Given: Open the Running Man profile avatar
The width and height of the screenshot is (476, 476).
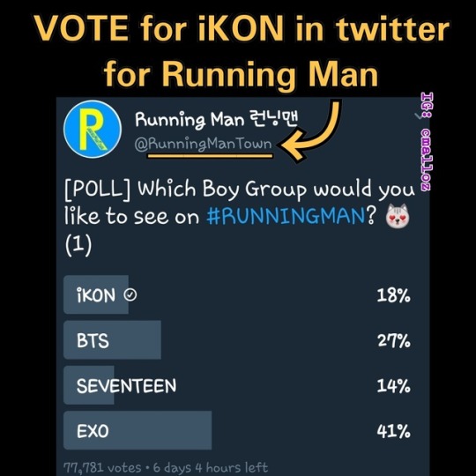Looking at the screenshot, I should coord(93,130).
